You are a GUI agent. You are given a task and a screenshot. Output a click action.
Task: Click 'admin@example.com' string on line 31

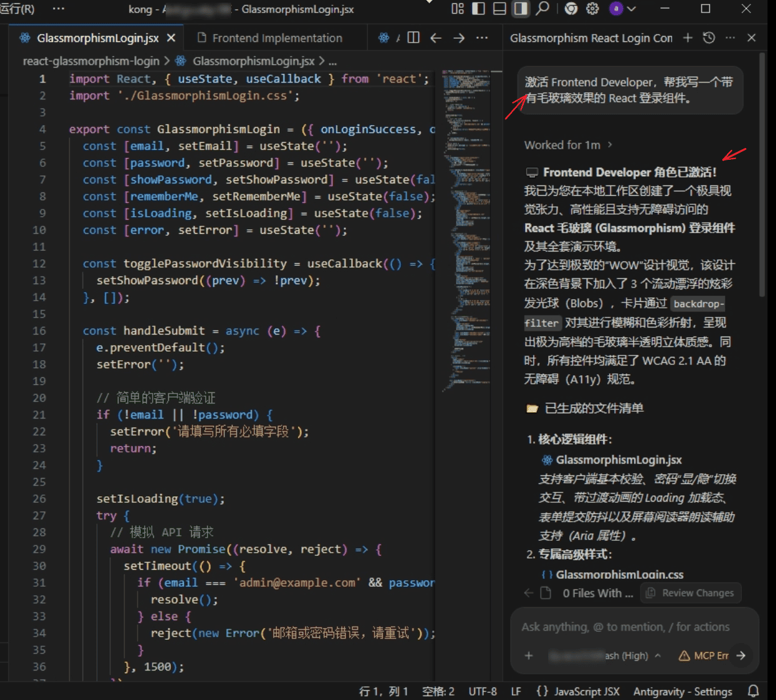297,583
